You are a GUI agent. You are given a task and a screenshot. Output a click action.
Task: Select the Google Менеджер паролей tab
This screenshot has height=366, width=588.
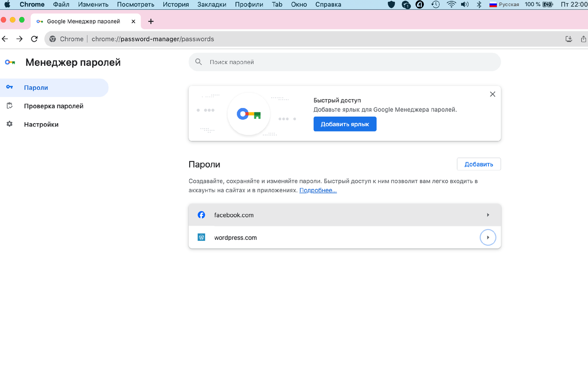click(85, 22)
